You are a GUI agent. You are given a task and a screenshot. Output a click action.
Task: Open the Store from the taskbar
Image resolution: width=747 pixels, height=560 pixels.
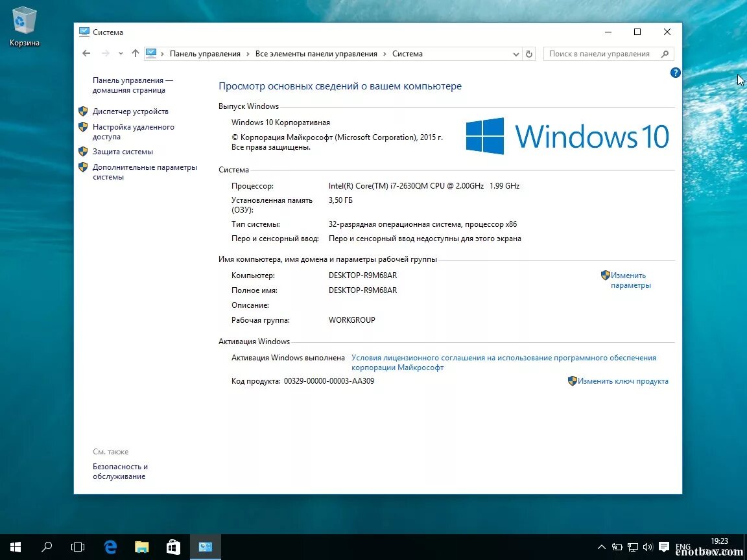click(173, 547)
